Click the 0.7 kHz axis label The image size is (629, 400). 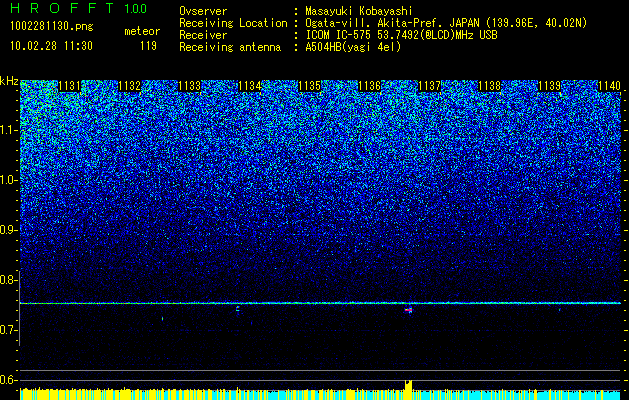coord(8,330)
